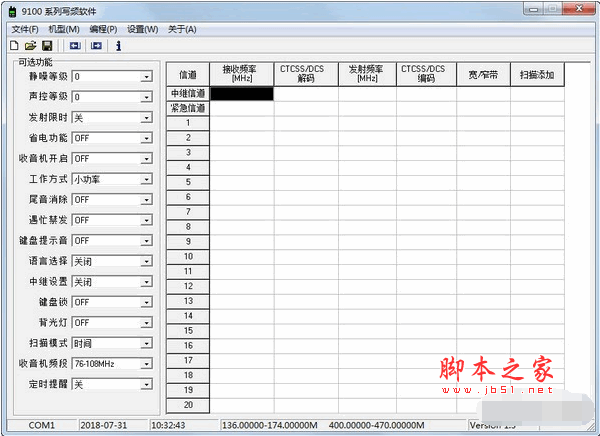This screenshot has height=436, width=600.
Task: Click 宽/窄带 cell in channel 7 row
Action: pyautogui.click(x=483, y=212)
